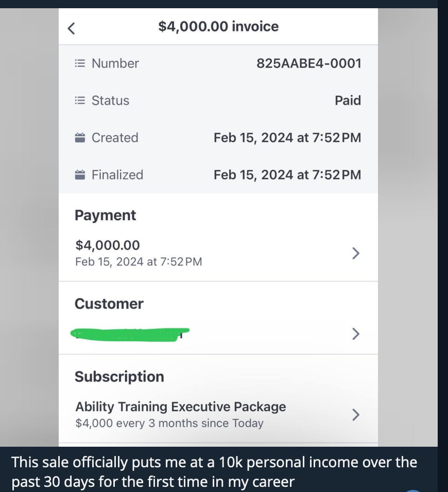Open Ability Training Executive Package subscription

tap(218, 415)
